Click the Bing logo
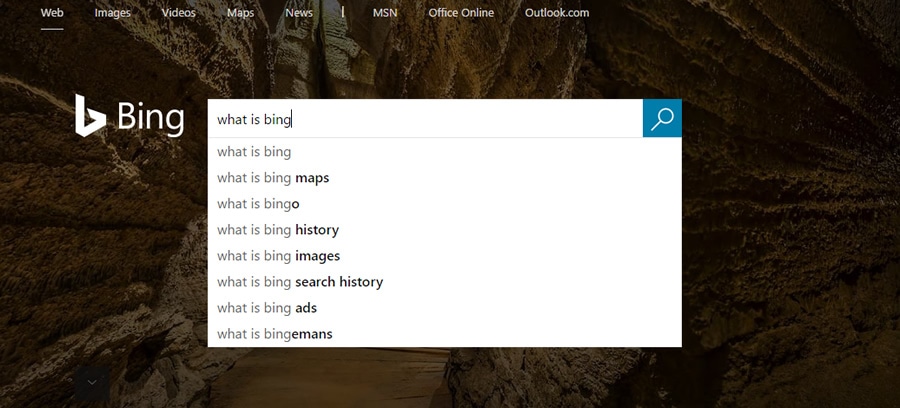The height and width of the screenshot is (408, 900). click(130, 117)
